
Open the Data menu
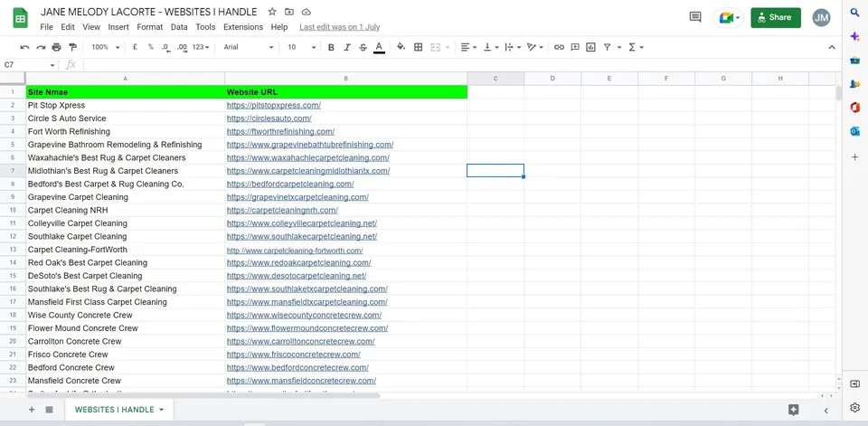pyautogui.click(x=179, y=26)
